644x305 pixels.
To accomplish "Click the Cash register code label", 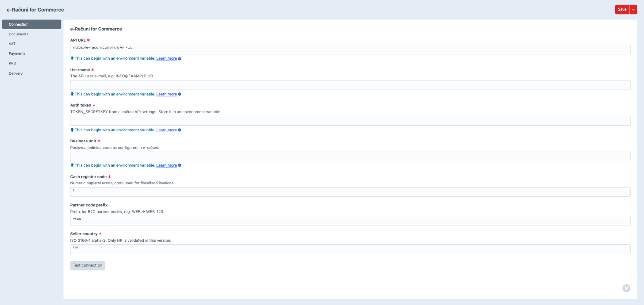I will click(x=88, y=177).
